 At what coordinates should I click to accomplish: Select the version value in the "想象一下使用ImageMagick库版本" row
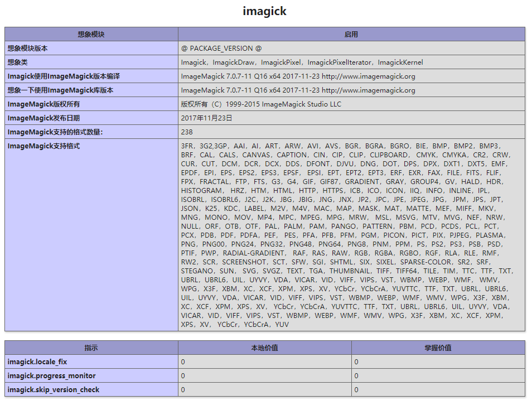(x=298, y=90)
